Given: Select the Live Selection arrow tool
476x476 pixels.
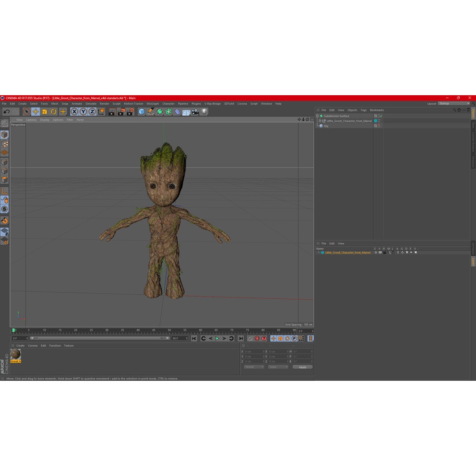Looking at the screenshot, I should (26, 112).
